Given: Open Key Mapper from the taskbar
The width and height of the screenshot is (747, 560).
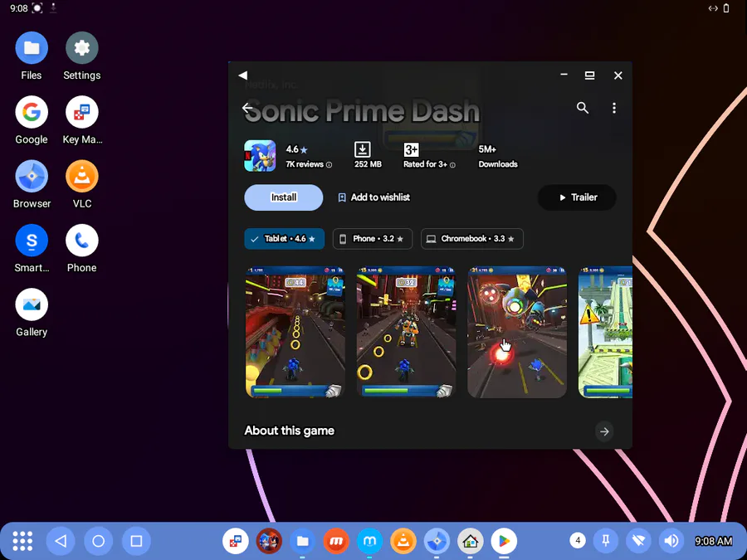Looking at the screenshot, I should (236, 541).
